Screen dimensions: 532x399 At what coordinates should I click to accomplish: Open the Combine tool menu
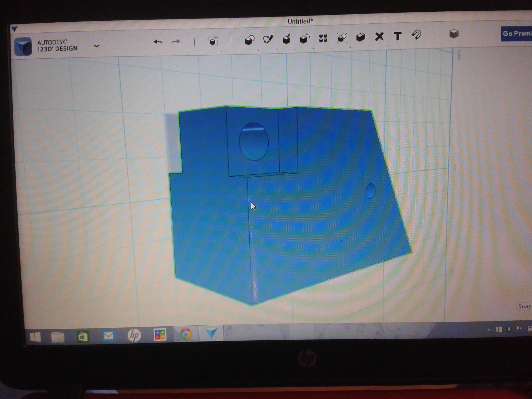coord(361,37)
